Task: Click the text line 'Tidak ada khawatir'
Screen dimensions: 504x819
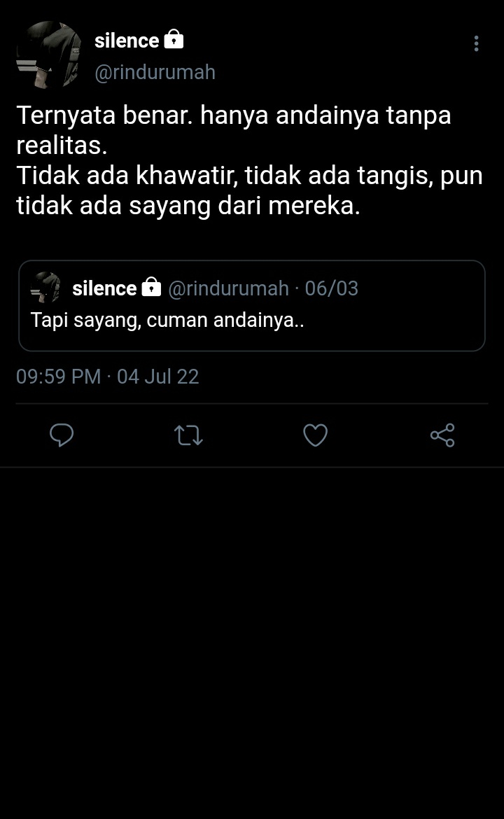Action: pos(127,176)
